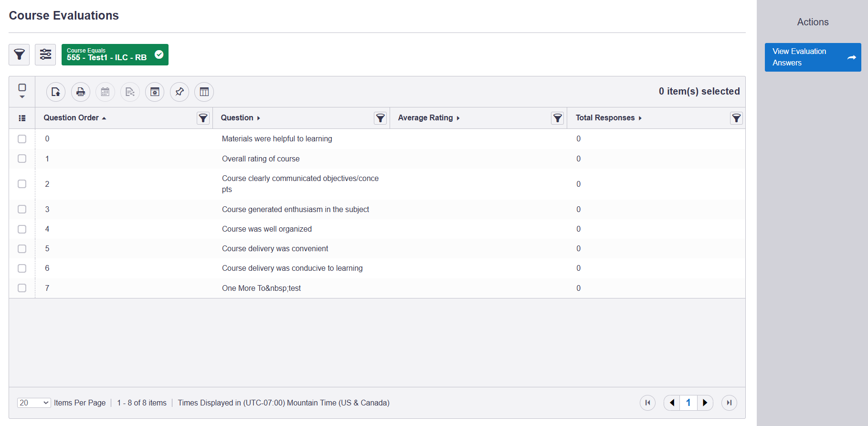Check the Overall rating of course row
The image size is (868, 426).
[x=22, y=159]
